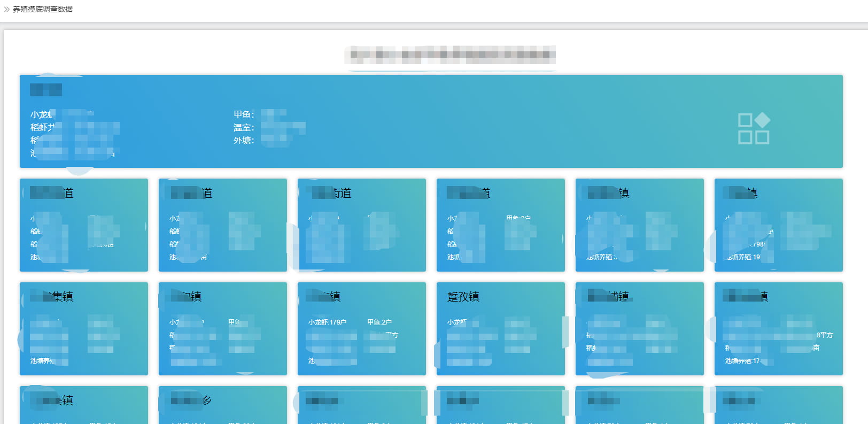Click the 甲鱼:2户 statistic
This screenshot has width=868, height=424.
379,322
